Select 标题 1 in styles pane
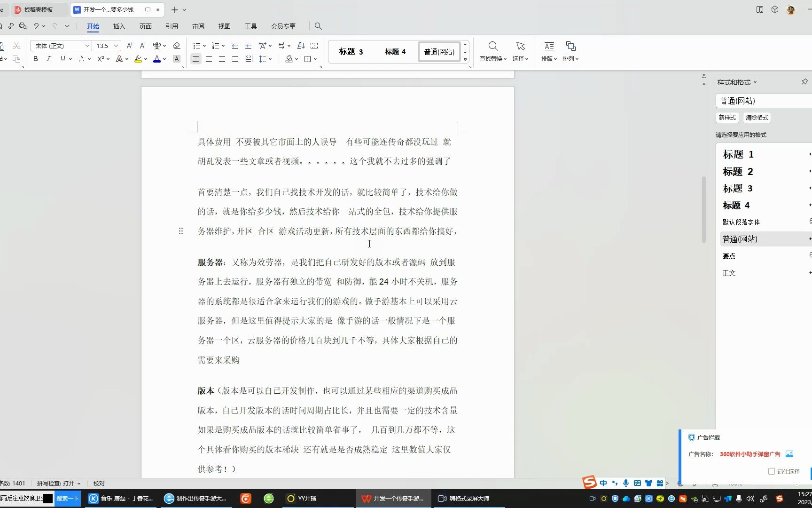This screenshot has height=508, width=812. coord(738,154)
